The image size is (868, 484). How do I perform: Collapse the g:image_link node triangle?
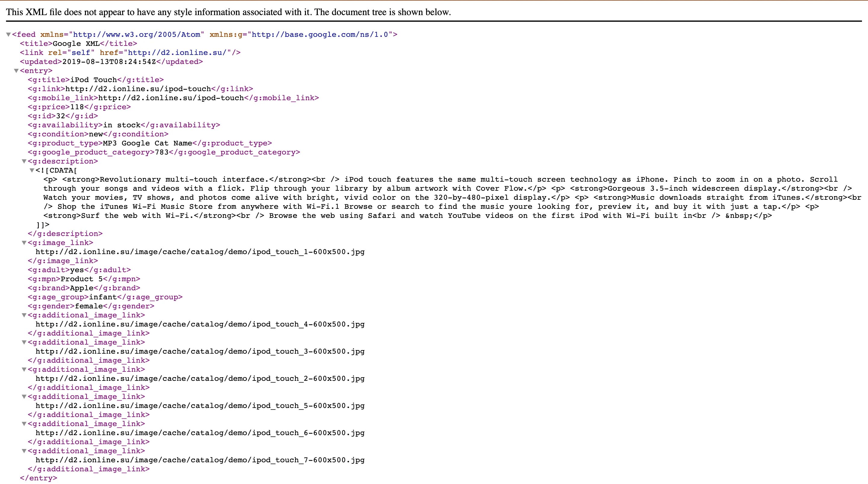coord(24,243)
